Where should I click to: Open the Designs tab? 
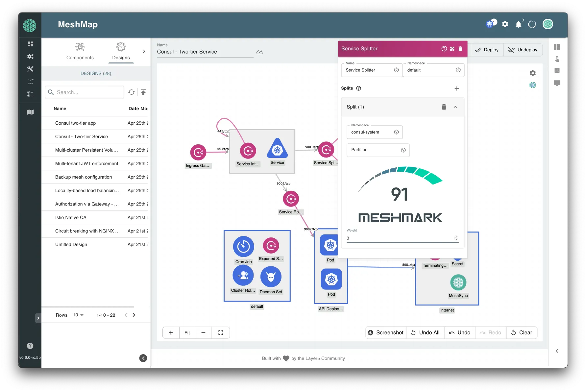(121, 51)
